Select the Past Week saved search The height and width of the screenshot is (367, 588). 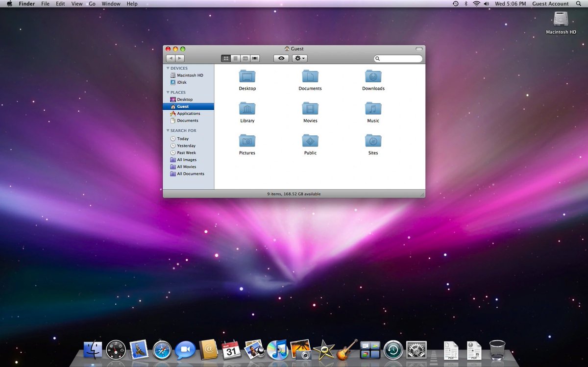189,153
